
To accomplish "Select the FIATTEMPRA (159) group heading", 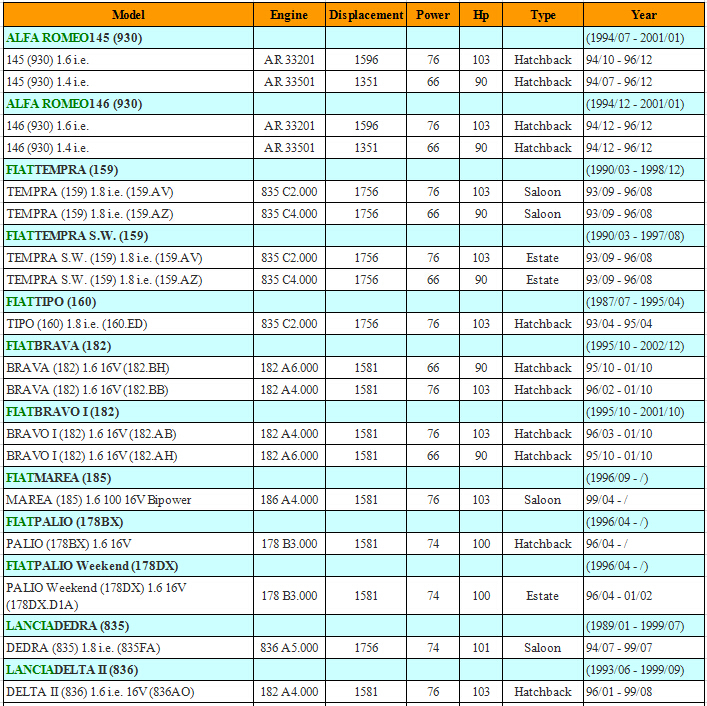I will click(62, 170).
